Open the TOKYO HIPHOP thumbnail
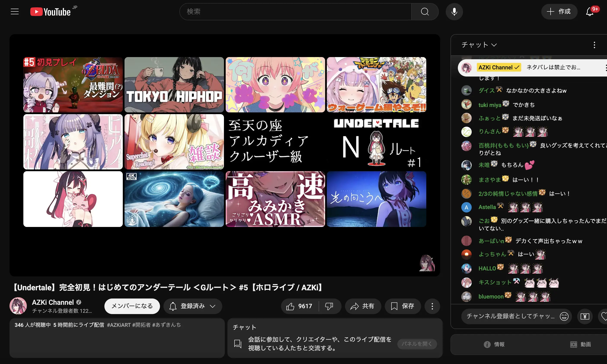Image resolution: width=607 pixels, height=364 pixels. (x=174, y=85)
